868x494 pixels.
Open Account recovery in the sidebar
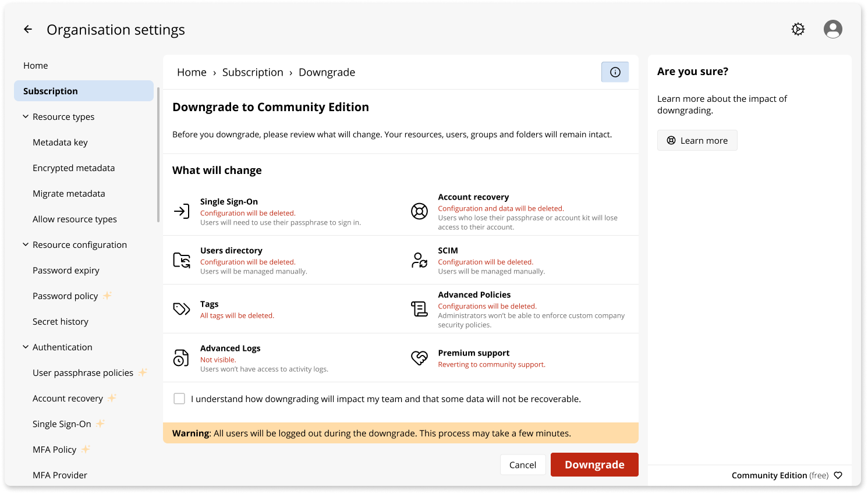click(x=68, y=399)
